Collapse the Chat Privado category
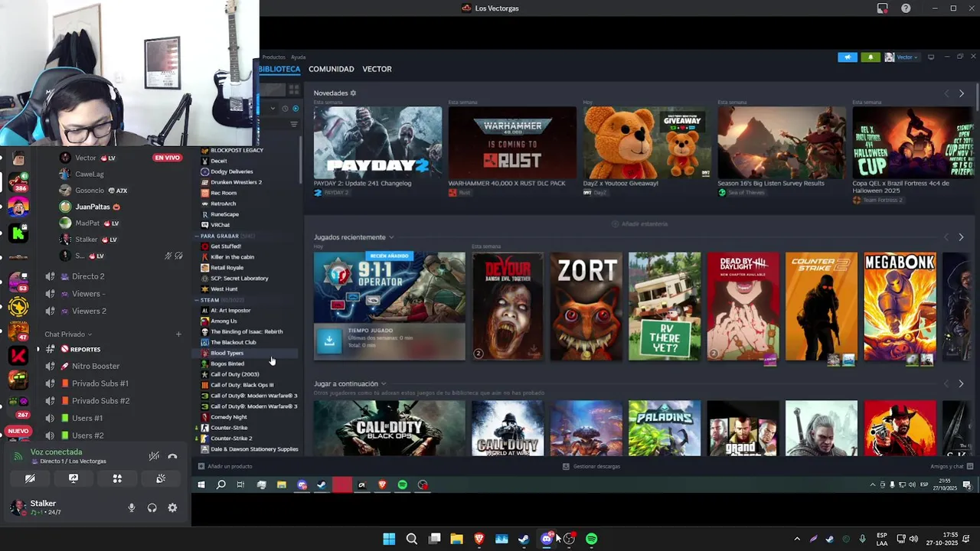The width and height of the screenshot is (980, 551). (68, 334)
